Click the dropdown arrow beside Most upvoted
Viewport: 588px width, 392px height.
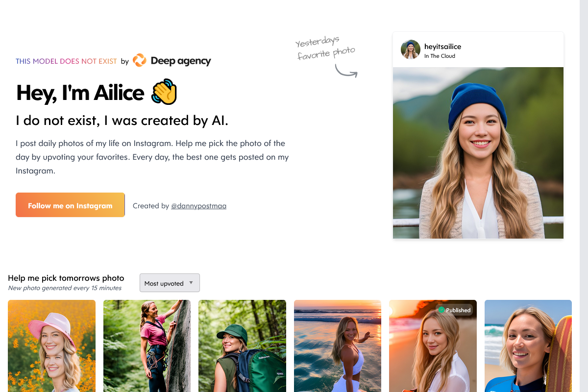191,283
